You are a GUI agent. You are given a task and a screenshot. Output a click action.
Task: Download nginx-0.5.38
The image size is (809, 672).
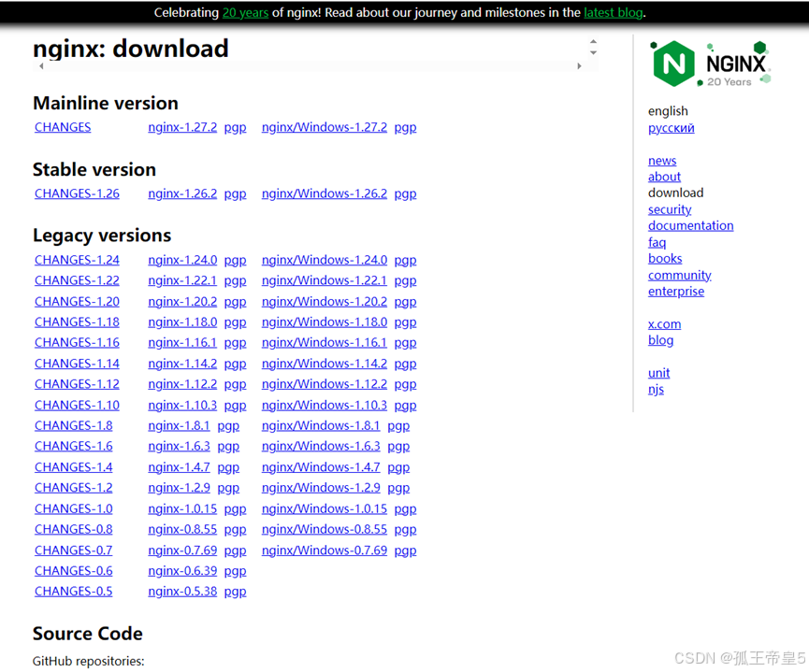(182, 592)
